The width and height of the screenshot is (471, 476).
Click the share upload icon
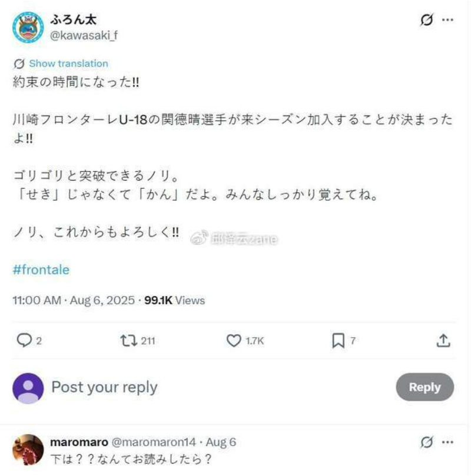click(443, 341)
